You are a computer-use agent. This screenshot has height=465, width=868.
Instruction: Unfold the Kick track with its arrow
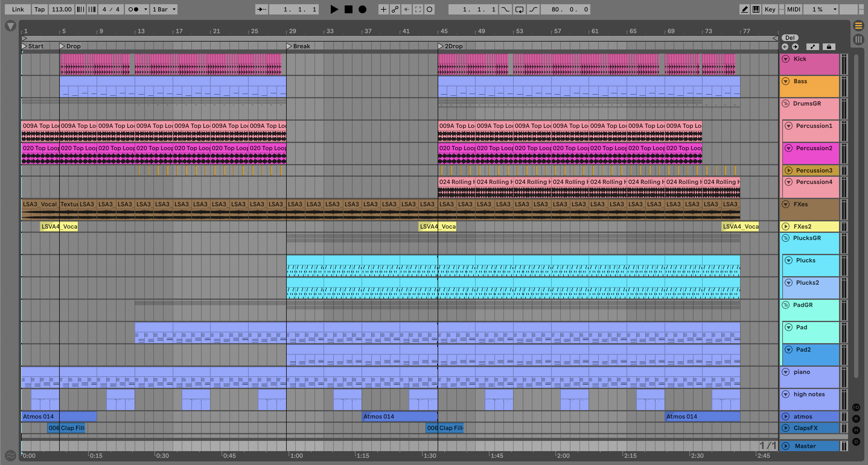[785, 59]
